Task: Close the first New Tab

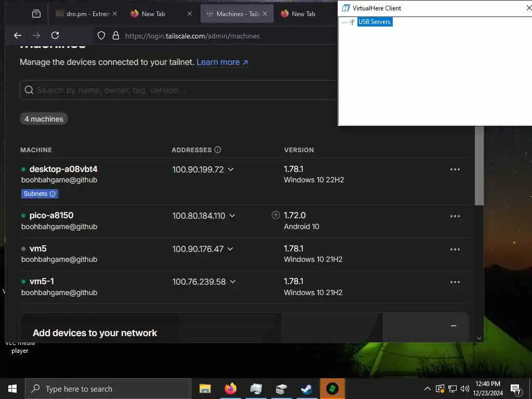Action: click(x=190, y=14)
